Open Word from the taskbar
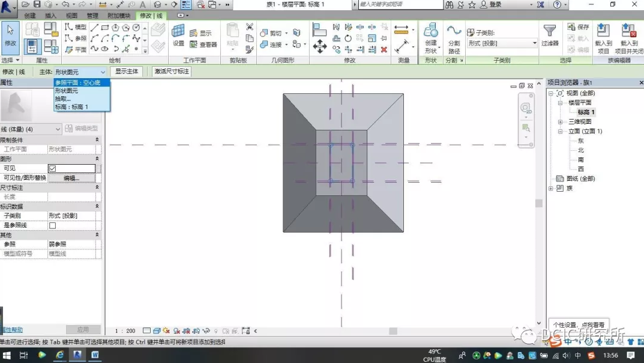The image size is (644, 363). pos(95,355)
